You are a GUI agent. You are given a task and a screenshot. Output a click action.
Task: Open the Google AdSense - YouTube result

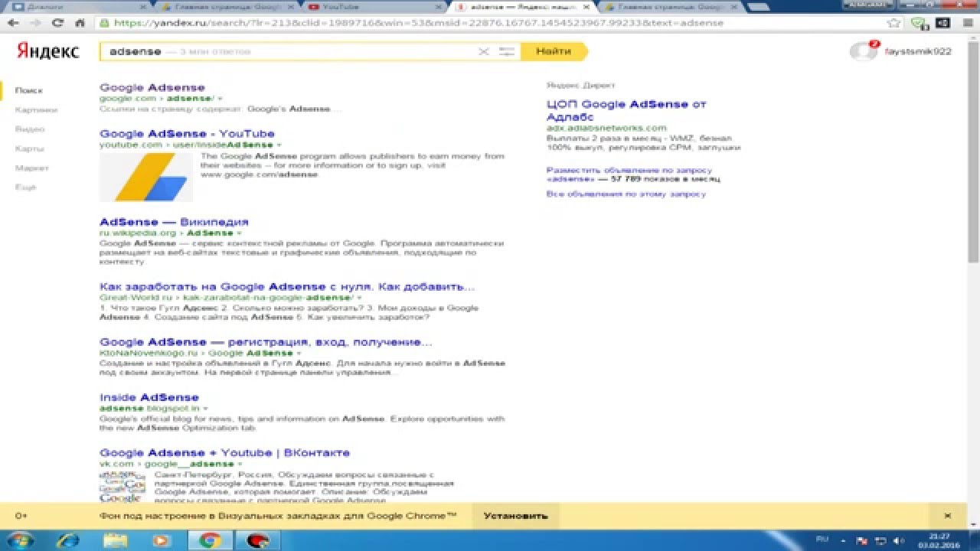pyautogui.click(x=187, y=133)
